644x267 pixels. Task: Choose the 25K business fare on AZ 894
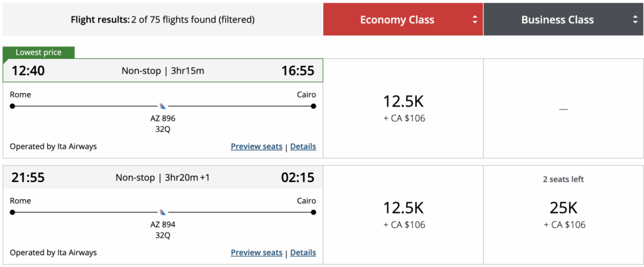coord(563,214)
